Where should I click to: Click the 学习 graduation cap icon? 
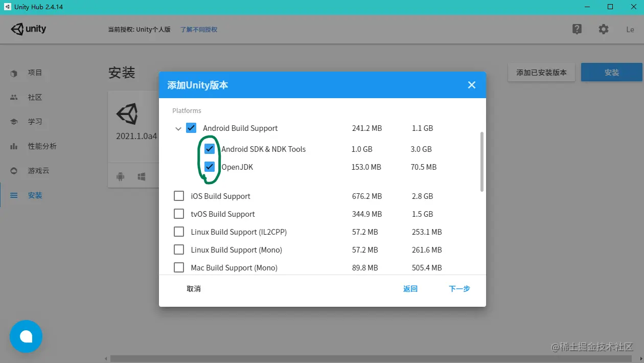point(14,122)
